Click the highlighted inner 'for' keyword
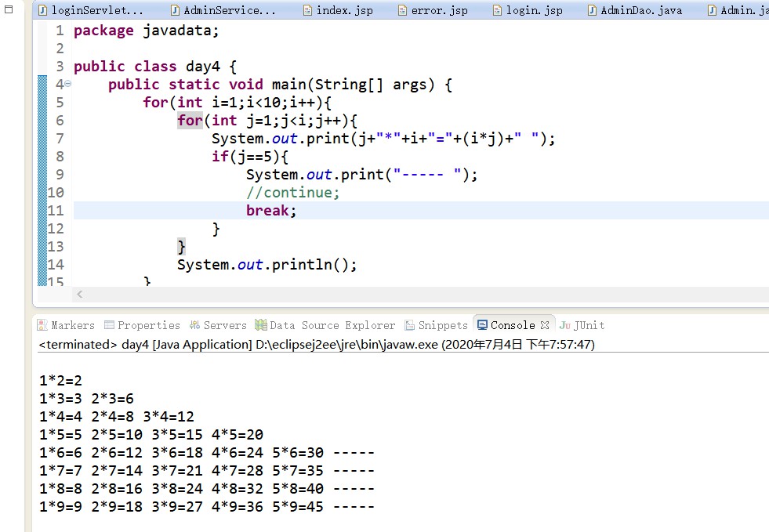This screenshot has height=532, width=769. click(190, 120)
